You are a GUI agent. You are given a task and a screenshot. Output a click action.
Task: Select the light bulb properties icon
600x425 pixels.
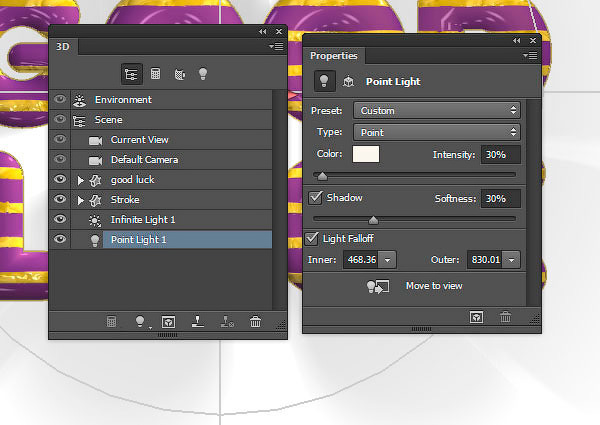(x=324, y=81)
